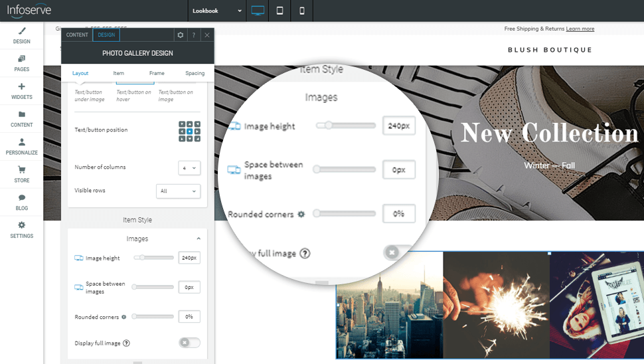This screenshot has width=644, height=364.
Task: Open the Widgets panel
Action: click(x=21, y=91)
